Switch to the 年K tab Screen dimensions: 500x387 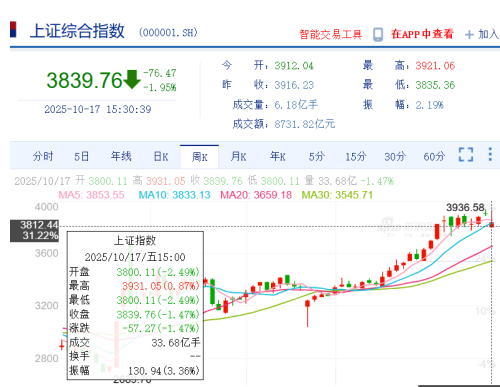(x=277, y=156)
